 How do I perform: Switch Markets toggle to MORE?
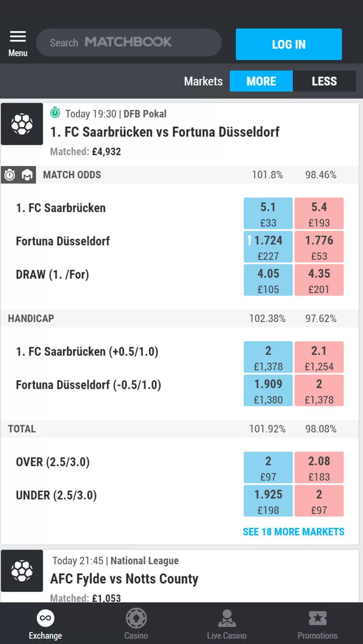(x=261, y=81)
